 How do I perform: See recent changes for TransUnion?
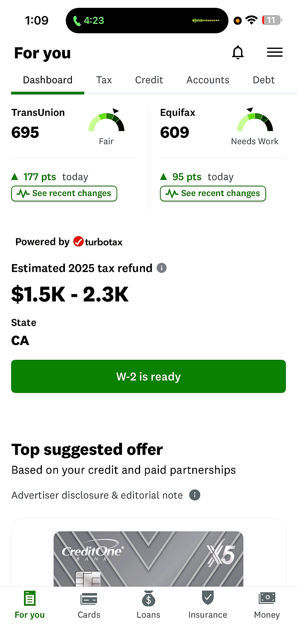[64, 193]
